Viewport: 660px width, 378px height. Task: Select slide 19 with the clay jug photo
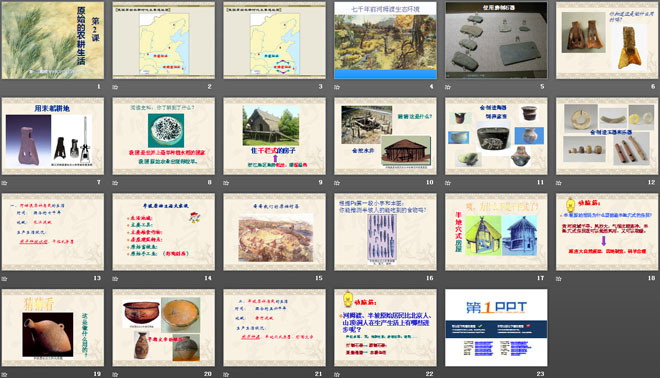(53, 327)
